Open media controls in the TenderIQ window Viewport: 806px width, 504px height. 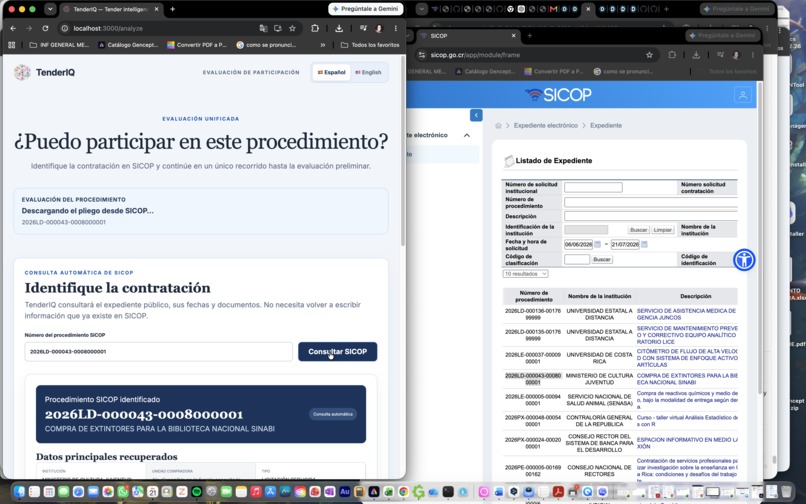tap(363, 28)
